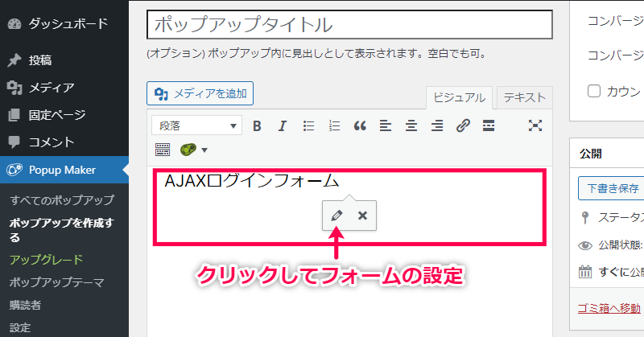
Task: Enter distraction-free fullscreen mode
Action: (535, 125)
